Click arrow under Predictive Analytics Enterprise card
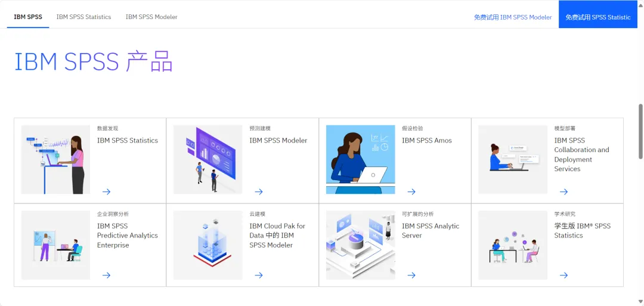 click(106, 275)
